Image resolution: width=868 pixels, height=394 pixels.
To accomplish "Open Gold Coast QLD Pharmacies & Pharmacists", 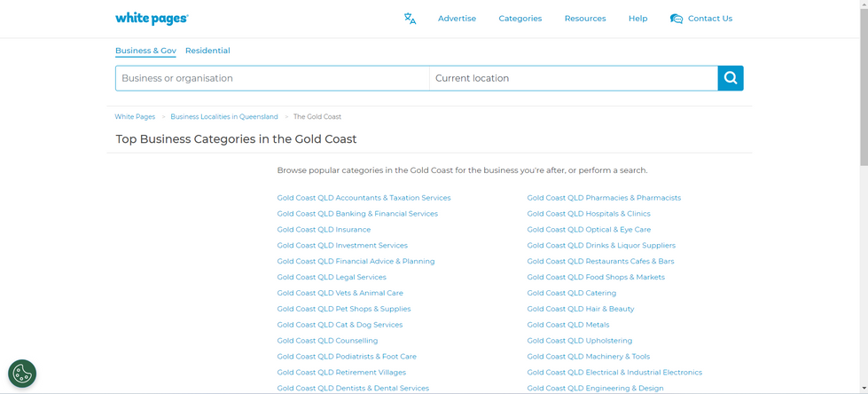I will coord(604,198).
